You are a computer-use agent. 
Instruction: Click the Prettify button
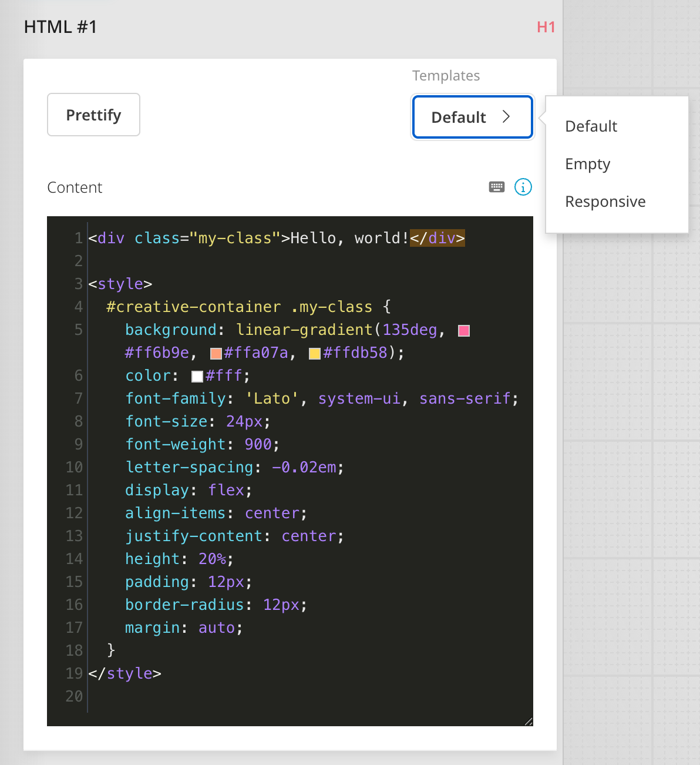tap(93, 115)
